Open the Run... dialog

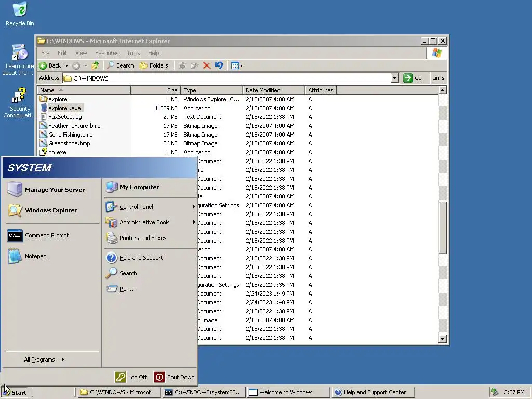tap(150, 289)
